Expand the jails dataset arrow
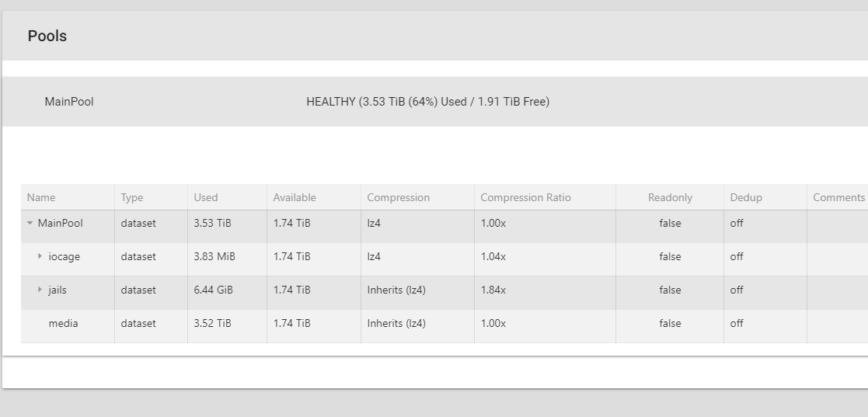The width and height of the screenshot is (868, 417). (40, 289)
